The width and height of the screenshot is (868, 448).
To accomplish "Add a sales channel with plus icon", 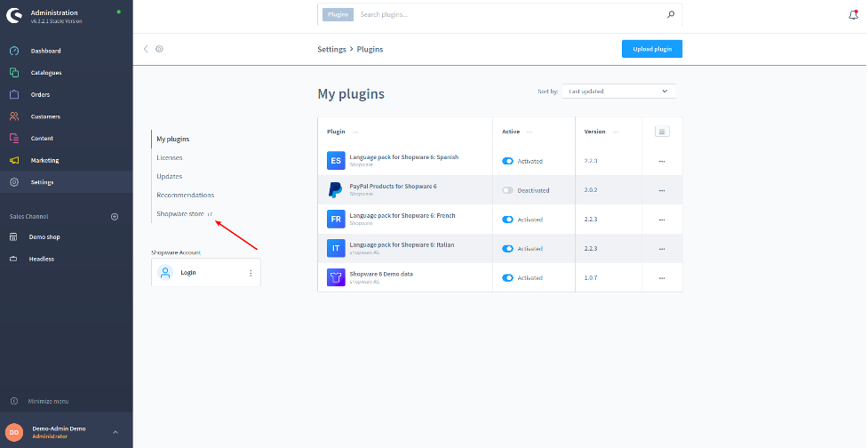I will pyautogui.click(x=114, y=216).
